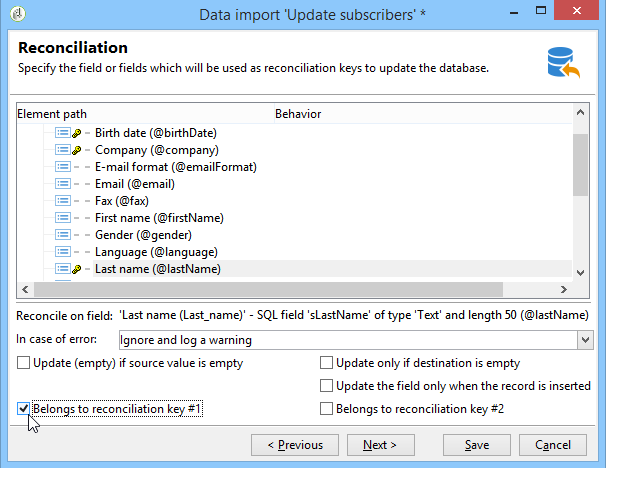Click the field icon beside E-mail format
The width and height of the screenshot is (618, 481).
pyautogui.click(x=62, y=167)
